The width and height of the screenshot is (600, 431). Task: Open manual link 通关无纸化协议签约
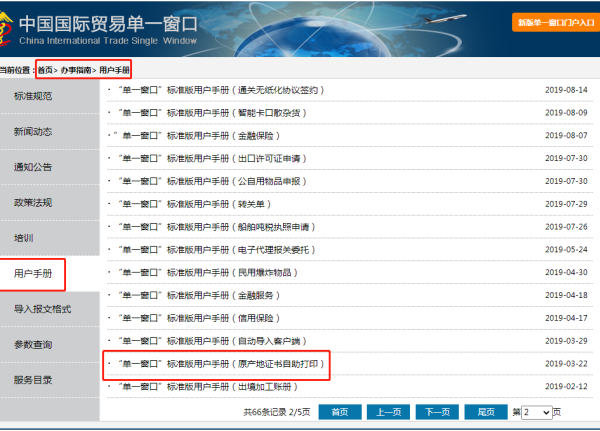(221, 90)
